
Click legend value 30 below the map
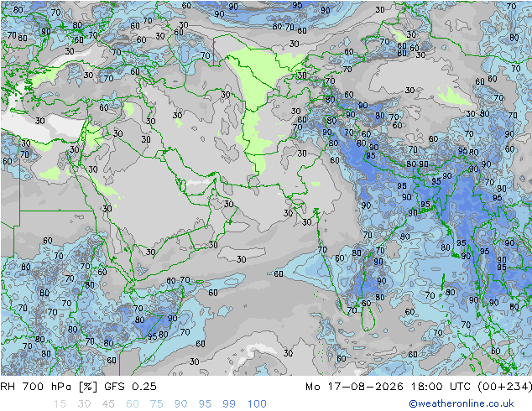[84, 404]
